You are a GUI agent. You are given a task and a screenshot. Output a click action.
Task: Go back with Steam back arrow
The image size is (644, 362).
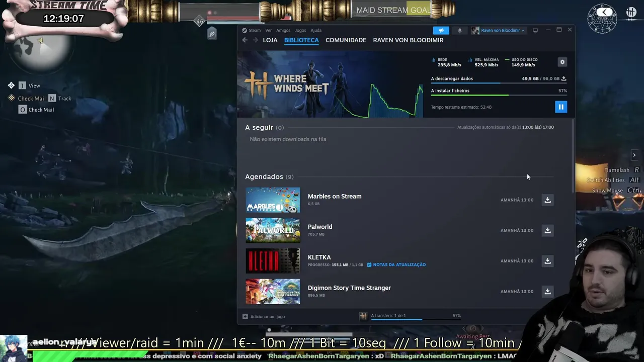coord(245,40)
